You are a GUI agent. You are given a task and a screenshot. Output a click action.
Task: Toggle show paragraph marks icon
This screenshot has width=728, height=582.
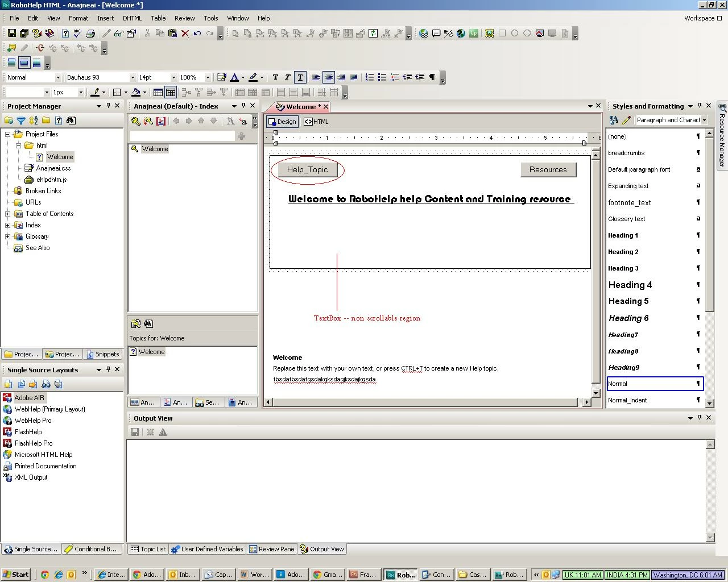click(432, 77)
